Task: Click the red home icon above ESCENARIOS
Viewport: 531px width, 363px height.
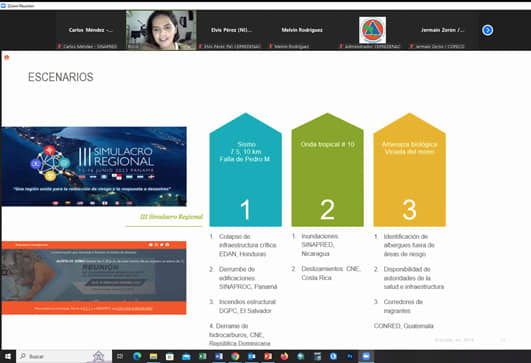Action: click(6, 58)
